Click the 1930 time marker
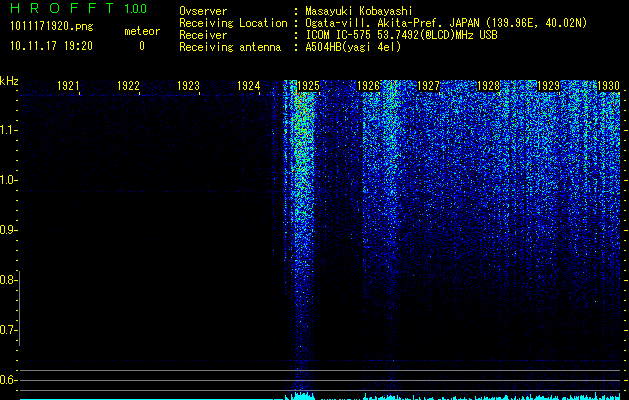This screenshot has width=629, height=400. click(609, 86)
